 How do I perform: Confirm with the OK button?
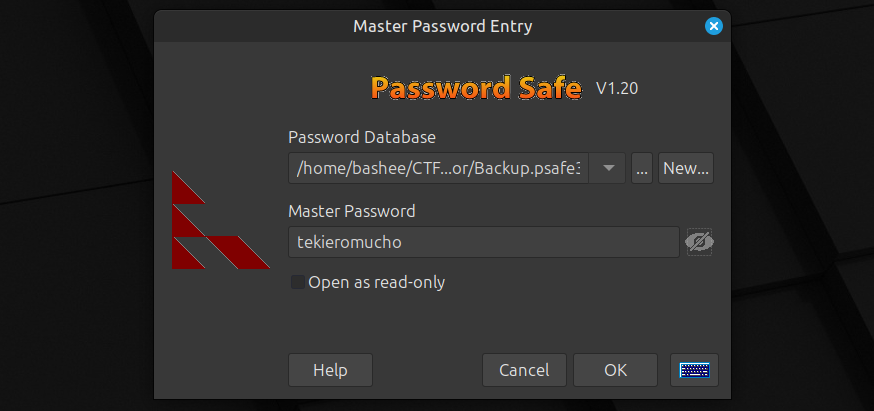click(615, 370)
